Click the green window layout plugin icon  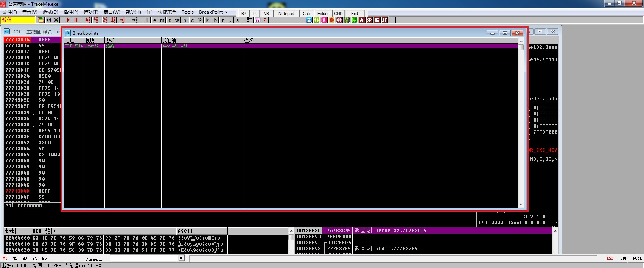(x=355, y=20)
